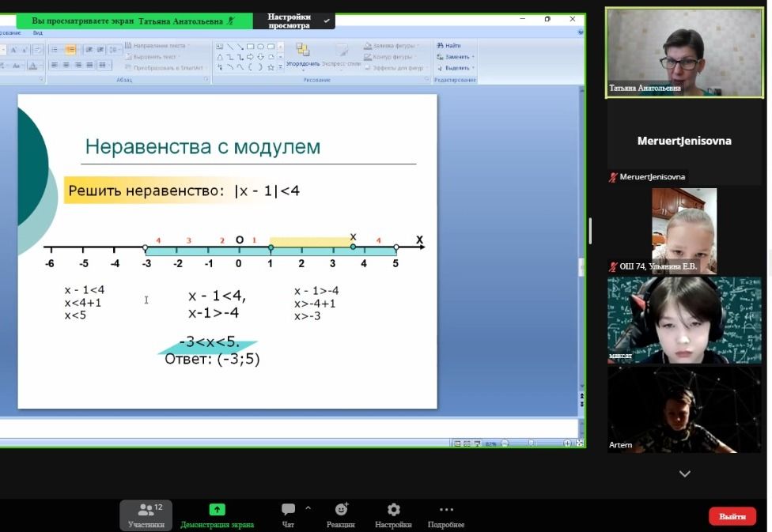Viewport: 772px width, 532px height.
Task: Select the Artem participant video tile
Action: click(x=683, y=409)
